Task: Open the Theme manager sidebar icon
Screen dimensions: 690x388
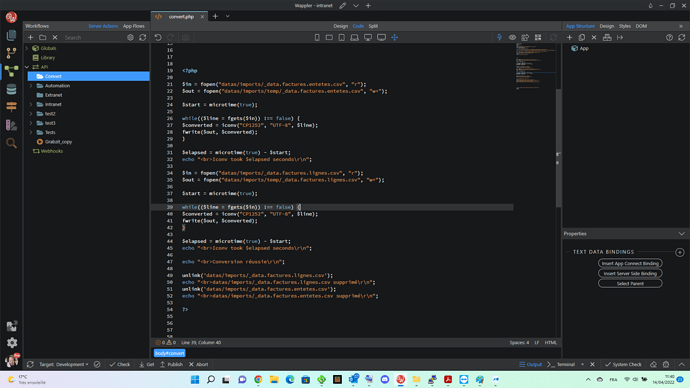Action: coord(11,125)
